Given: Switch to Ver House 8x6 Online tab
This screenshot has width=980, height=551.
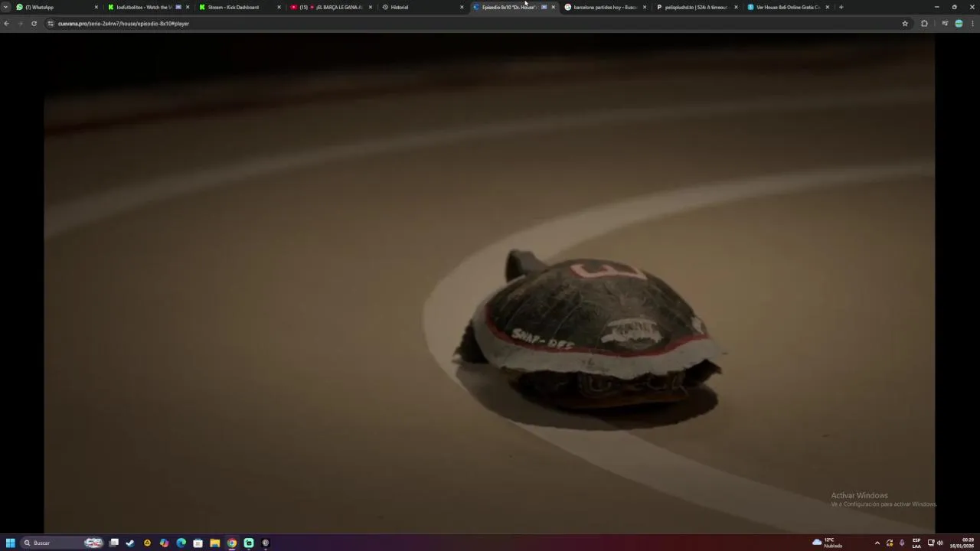Looking at the screenshot, I should point(788,7).
